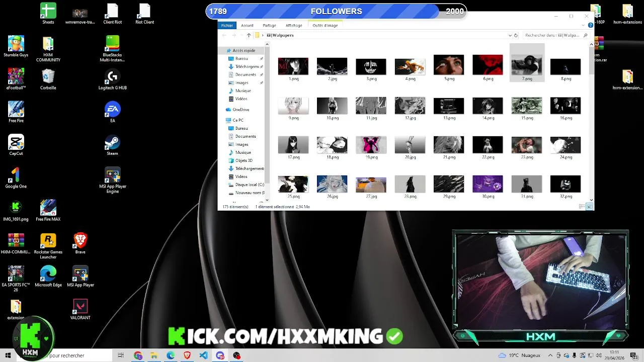The image size is (644, 362).
Task: Open the Riot Client desktop icon
Action: [x=144, y=14]
